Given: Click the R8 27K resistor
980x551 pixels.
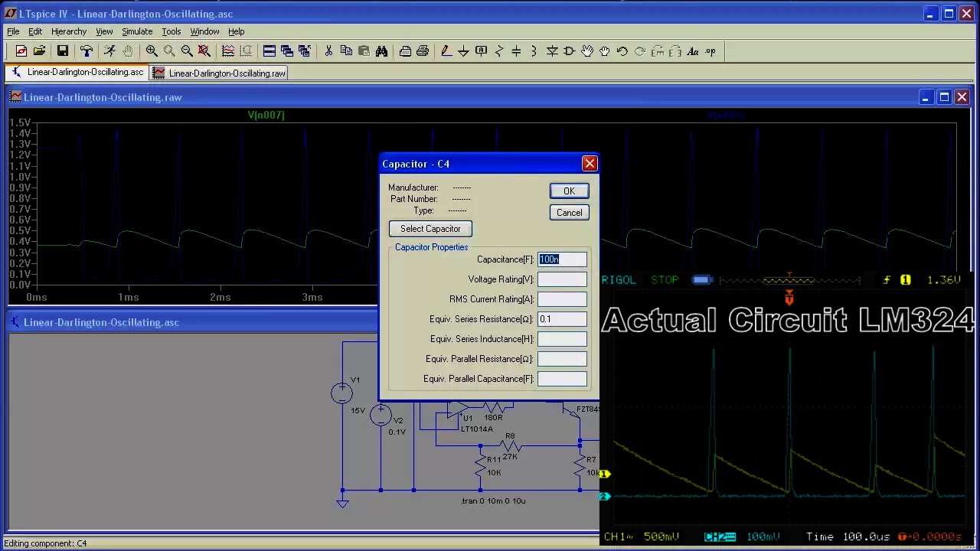Looking at the screenshot, I should [x=510, y=445].
